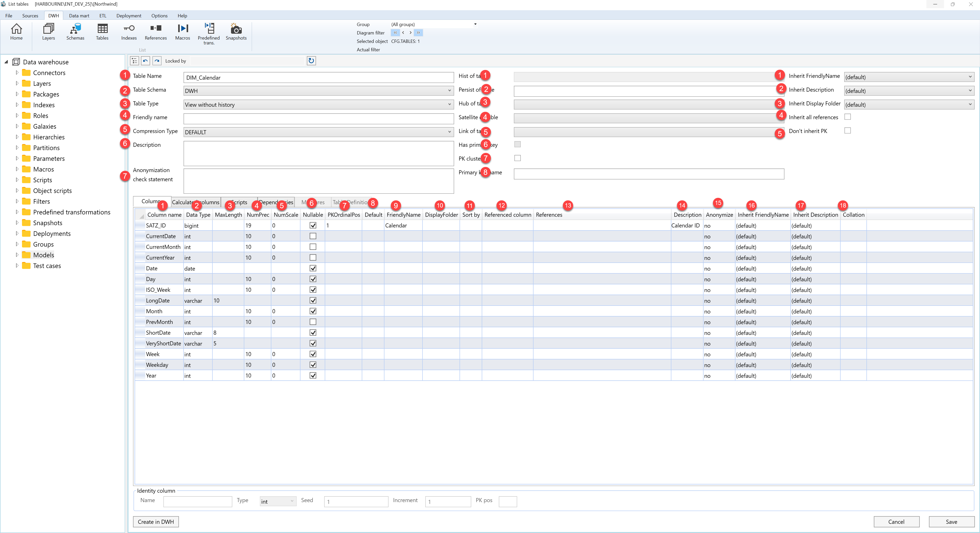Open the File menu
The image size is (980, 533).
(x=9, y=16)
